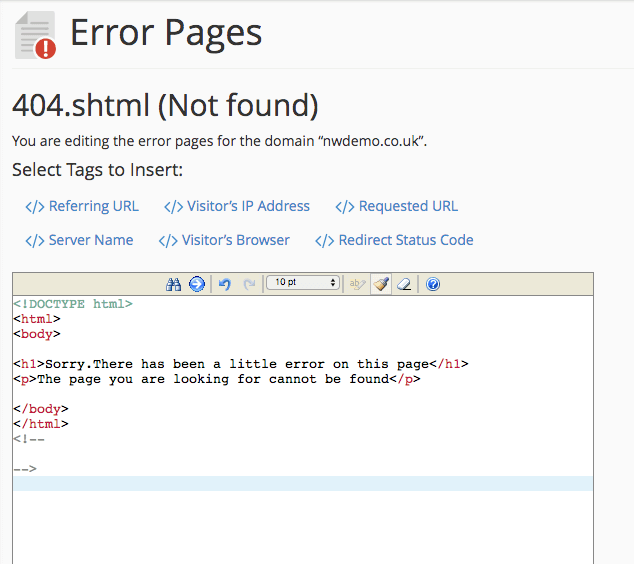
Task: Insert the Redirect Status Code tag
Action: 394,240
